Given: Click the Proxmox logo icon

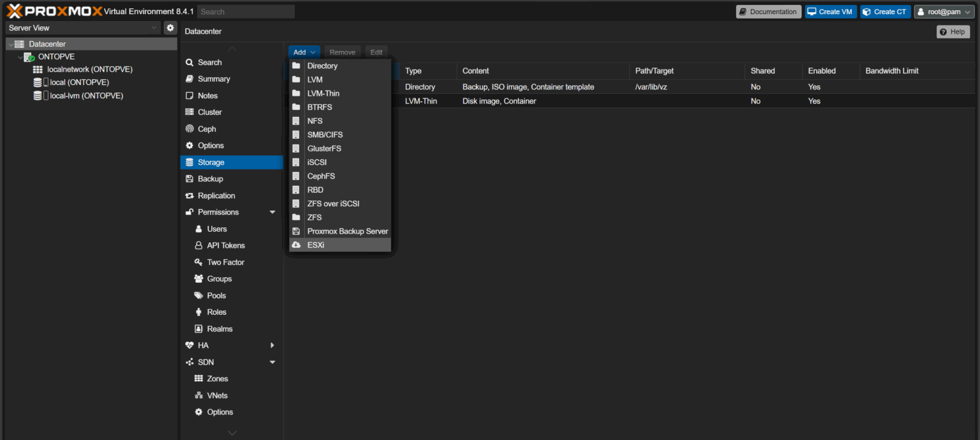Looking at the screenshot, I should point(15,11).
